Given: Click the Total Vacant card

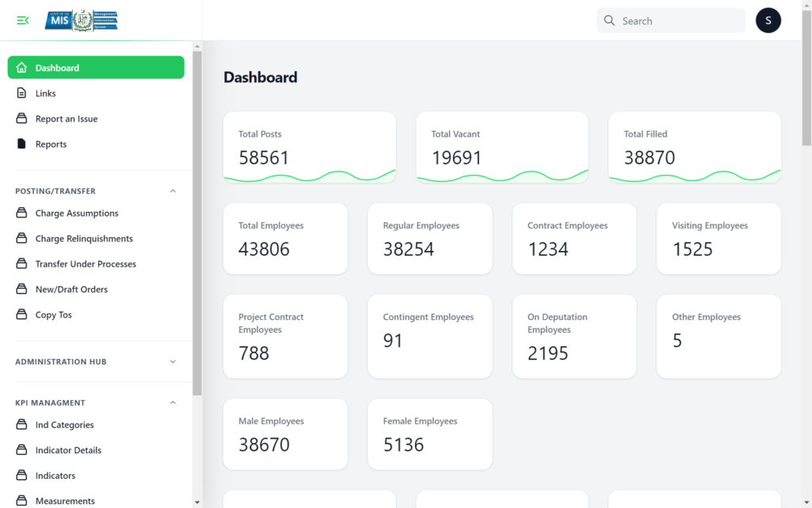Looking at the screenshot, I should (x=502, y=148).
